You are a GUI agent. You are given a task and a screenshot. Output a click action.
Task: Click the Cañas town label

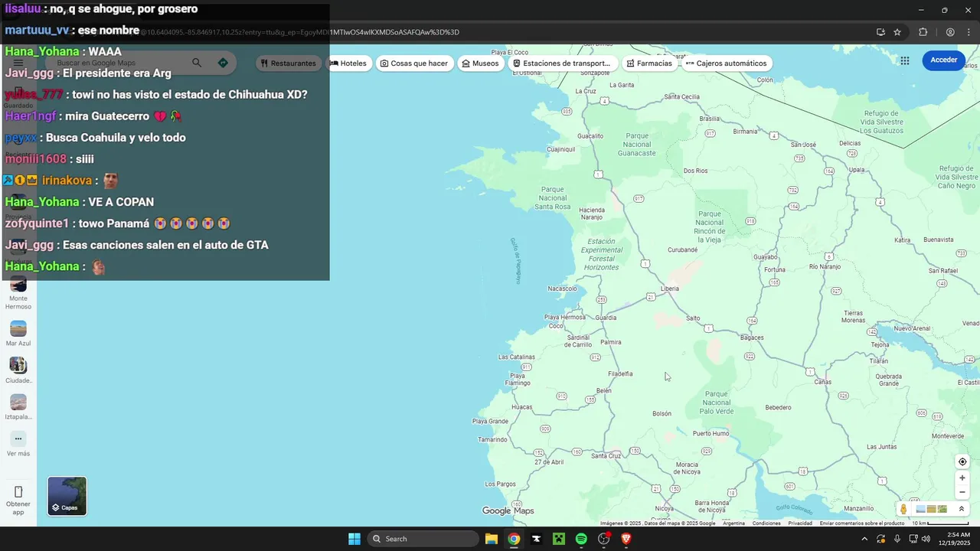point(823,381)
